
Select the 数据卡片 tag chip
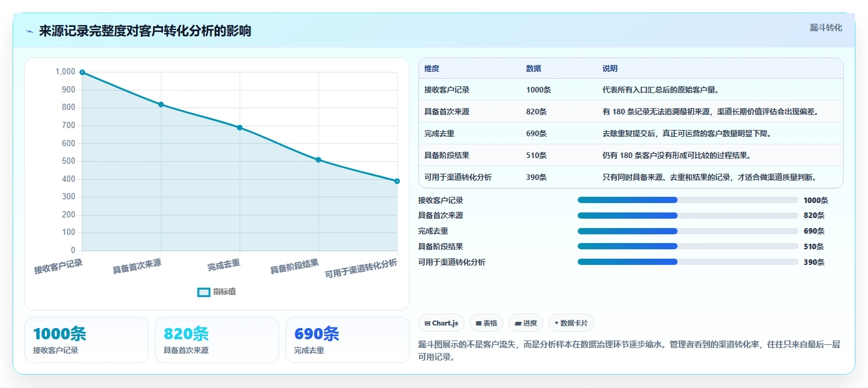coord(571,323)
